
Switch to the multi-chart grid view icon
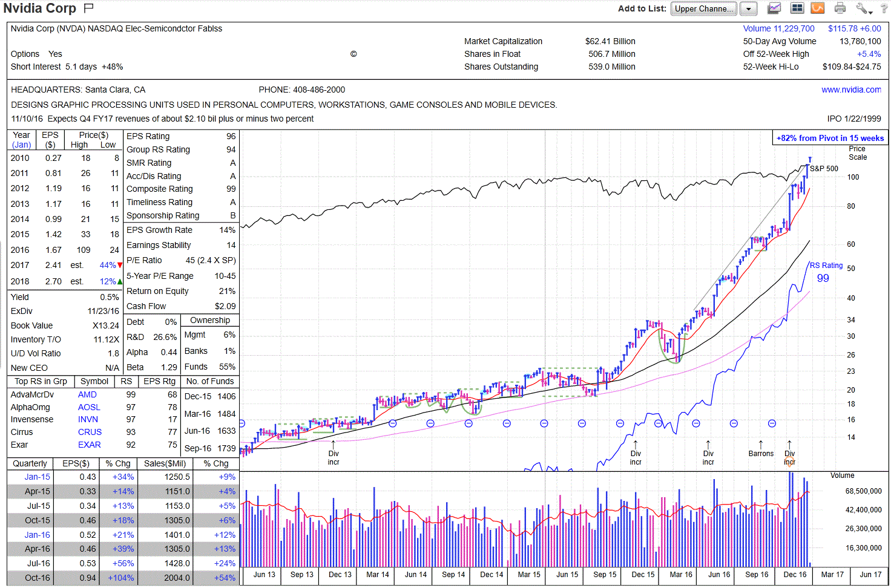coord(797,8)
